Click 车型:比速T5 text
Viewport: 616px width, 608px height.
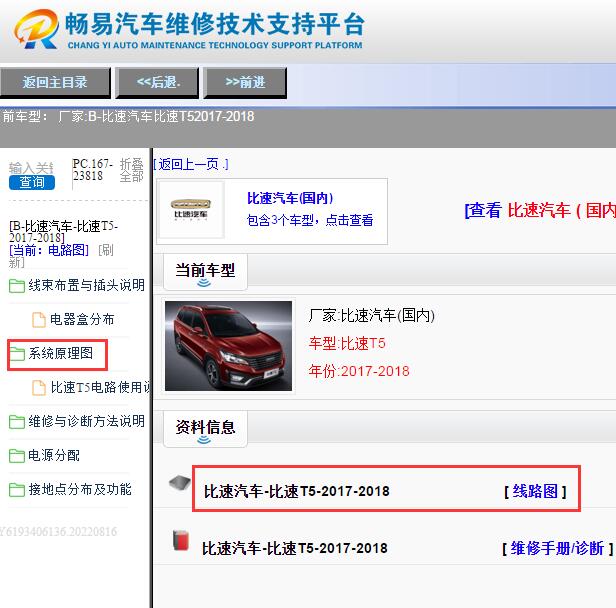click(347, 344)
